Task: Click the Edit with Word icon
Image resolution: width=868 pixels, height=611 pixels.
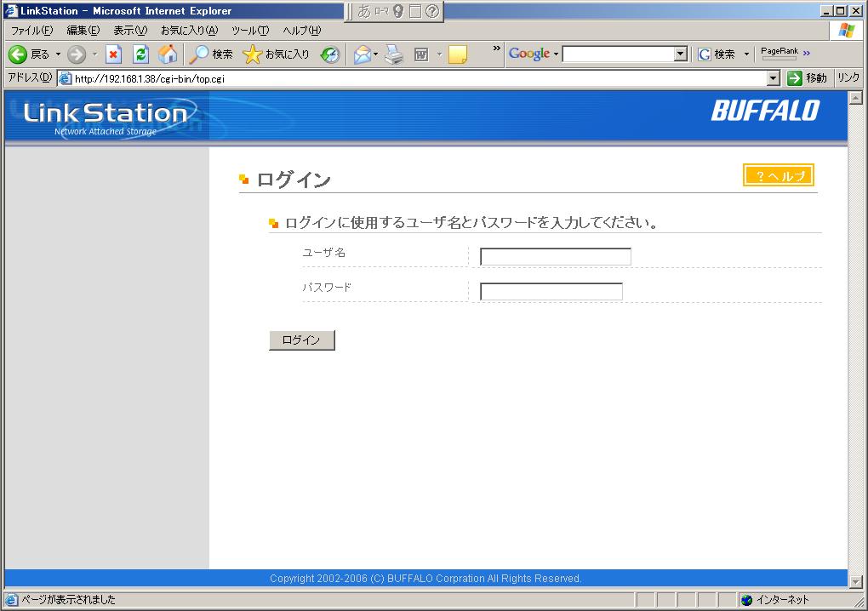Action: [x=421, y=54]
